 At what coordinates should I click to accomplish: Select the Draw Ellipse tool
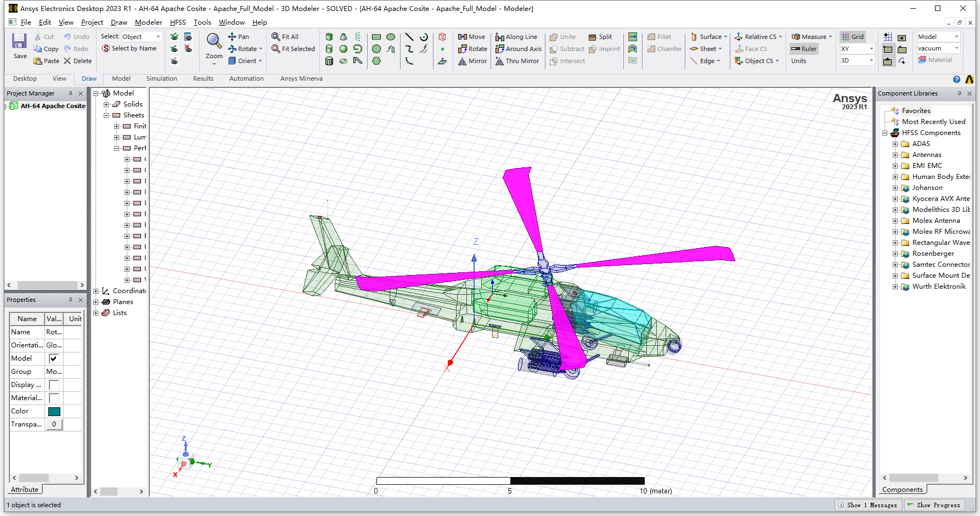tap(391, 37)
